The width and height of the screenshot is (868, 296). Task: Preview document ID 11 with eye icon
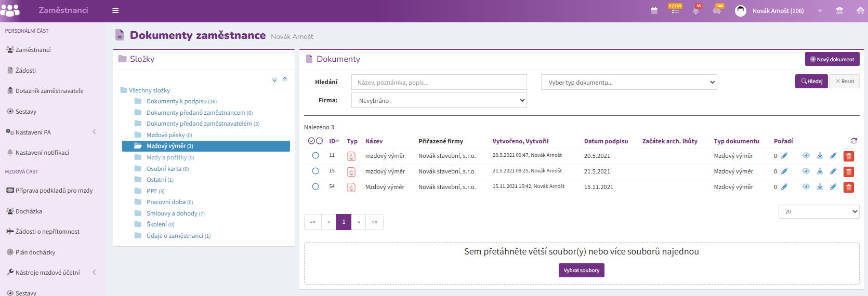806,156
